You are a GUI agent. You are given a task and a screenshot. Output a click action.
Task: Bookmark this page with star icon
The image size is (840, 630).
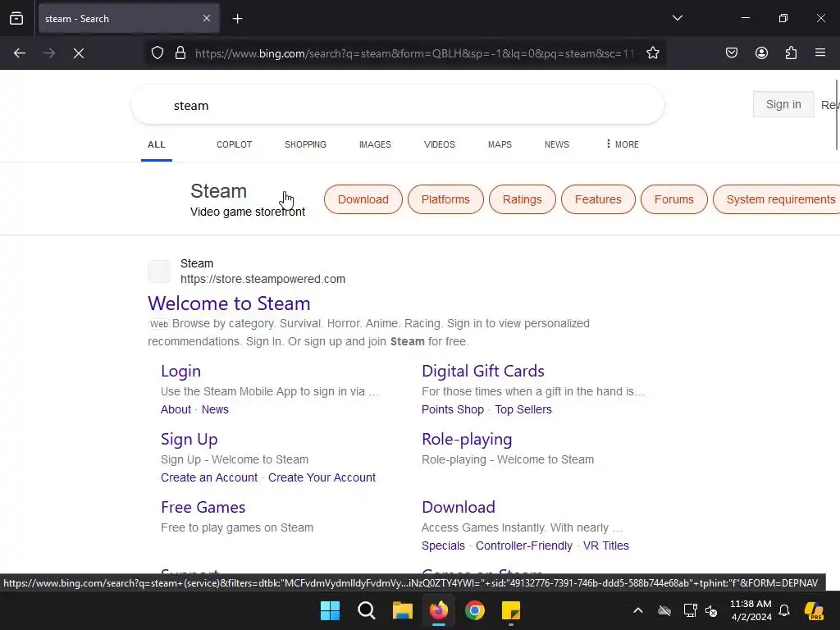652,53
